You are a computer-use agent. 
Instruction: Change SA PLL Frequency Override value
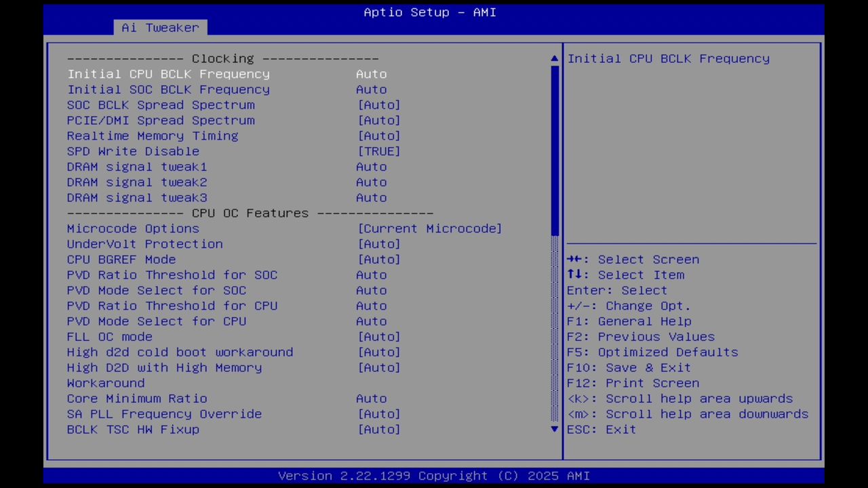[164, 413]
